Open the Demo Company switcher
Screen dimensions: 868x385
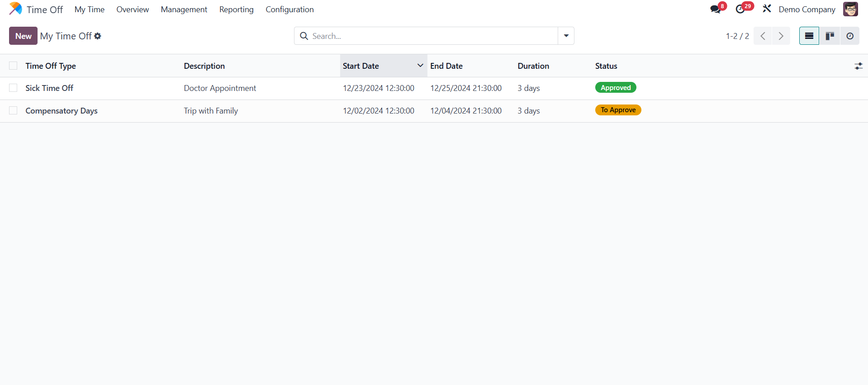click(x=807, y=10)
